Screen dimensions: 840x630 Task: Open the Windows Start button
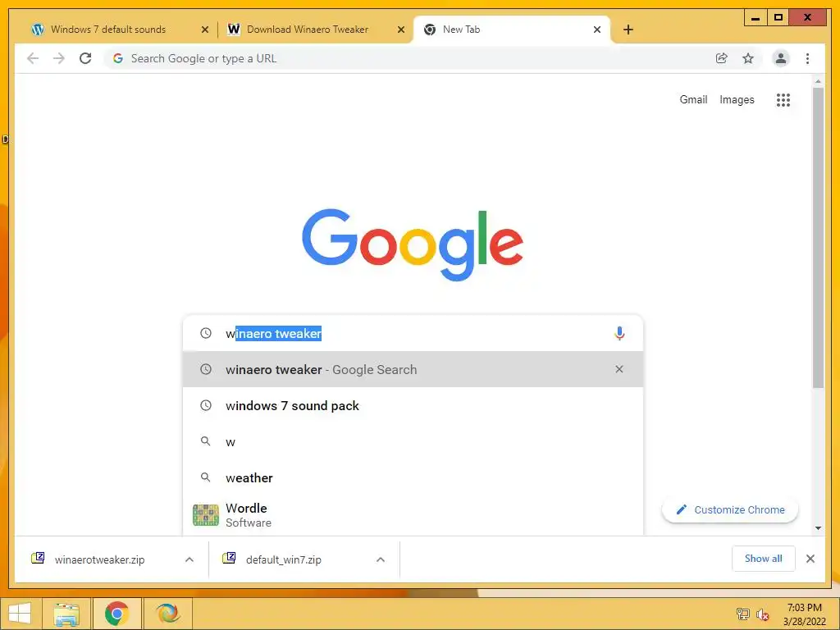pos(20,614)
